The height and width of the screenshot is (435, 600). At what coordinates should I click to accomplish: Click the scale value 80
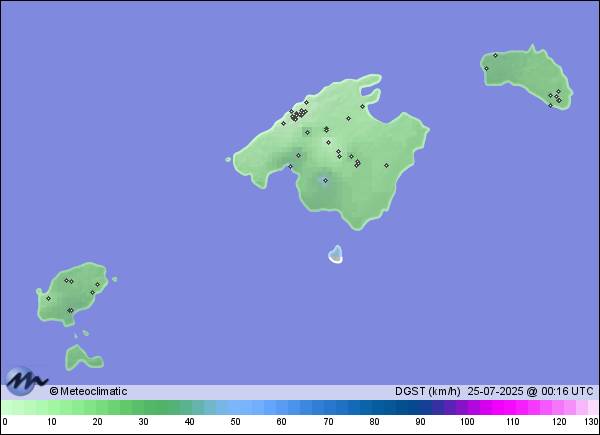374,422
